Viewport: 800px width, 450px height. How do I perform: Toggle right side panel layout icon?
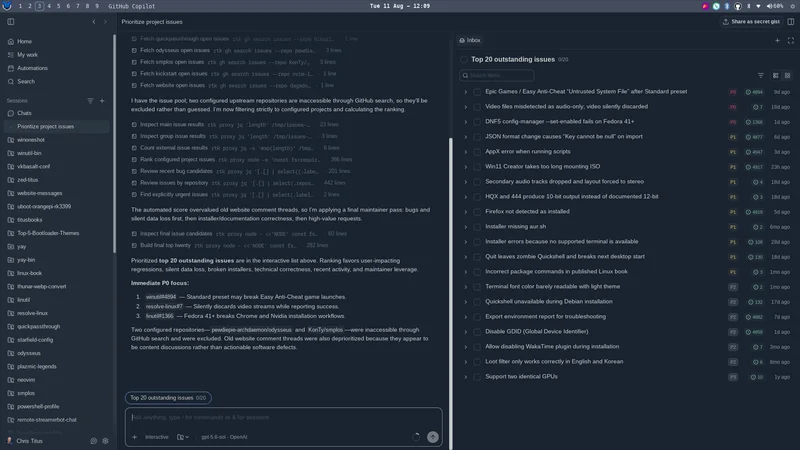[791, 22]
